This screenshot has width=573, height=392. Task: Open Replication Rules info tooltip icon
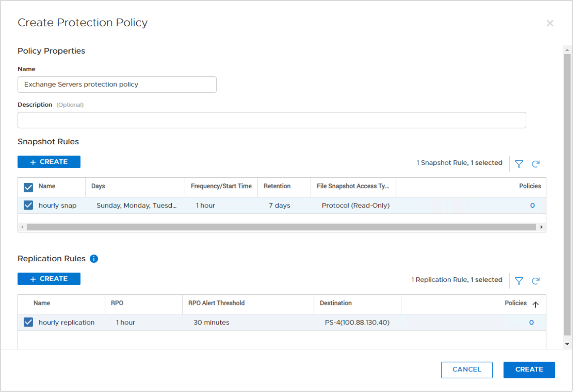[x=94, y=259]
